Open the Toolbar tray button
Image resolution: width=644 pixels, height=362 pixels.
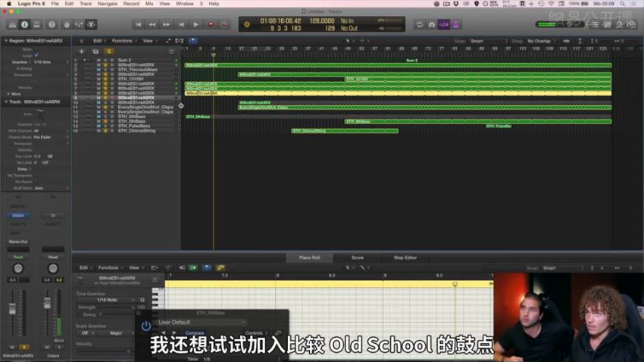37,25
